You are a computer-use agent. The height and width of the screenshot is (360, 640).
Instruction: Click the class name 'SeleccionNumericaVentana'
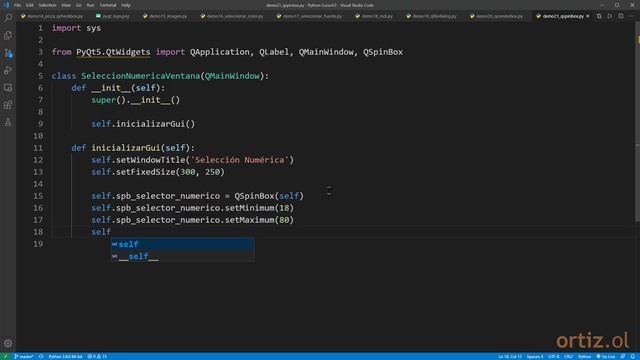coord(140,76)
